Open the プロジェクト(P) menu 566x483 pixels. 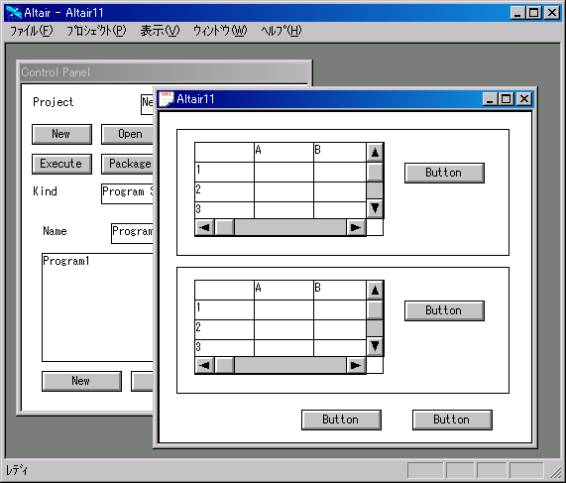point(96,31)
